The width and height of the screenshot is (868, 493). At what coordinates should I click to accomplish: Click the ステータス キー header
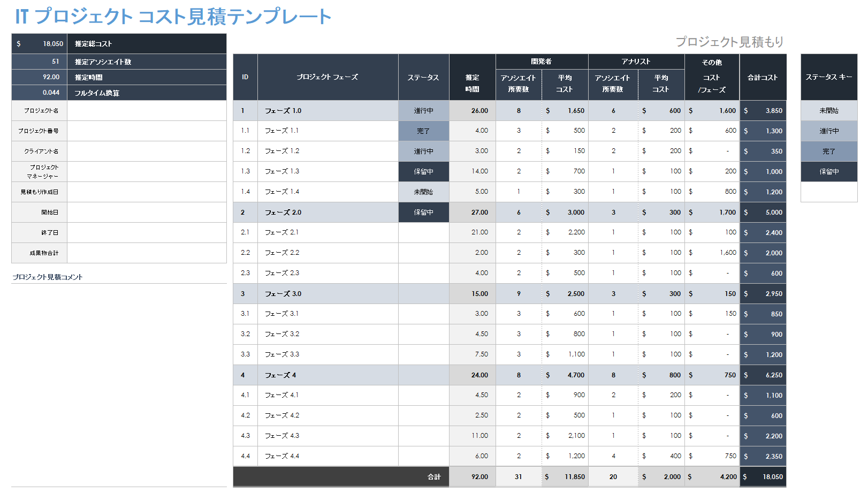[x=829, y=77]
